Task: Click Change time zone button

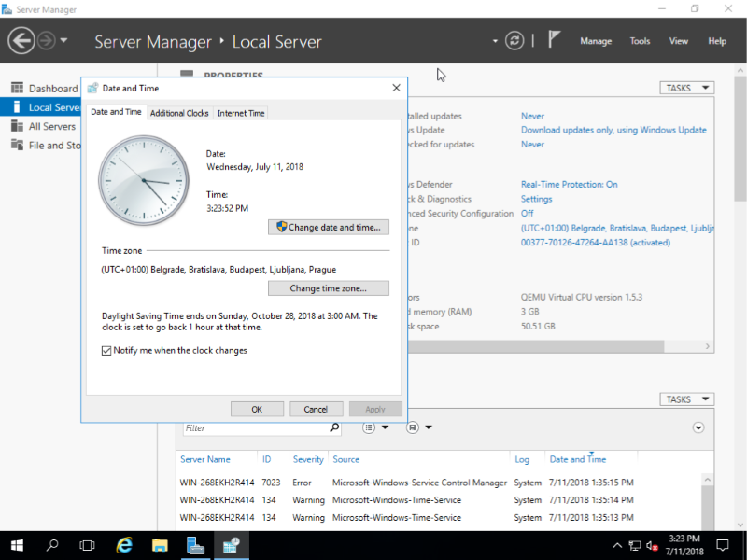Action: [329, 288]
